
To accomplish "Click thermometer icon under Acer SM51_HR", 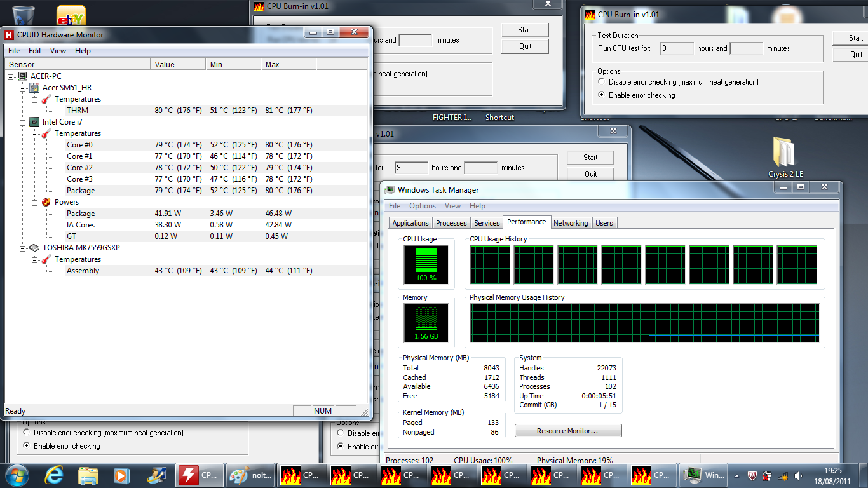I will coord(46,99).
